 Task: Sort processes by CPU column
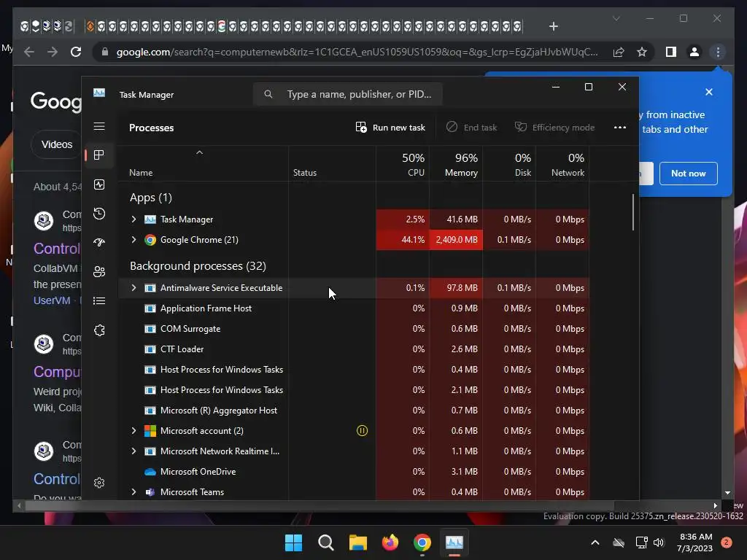(403, 164)
